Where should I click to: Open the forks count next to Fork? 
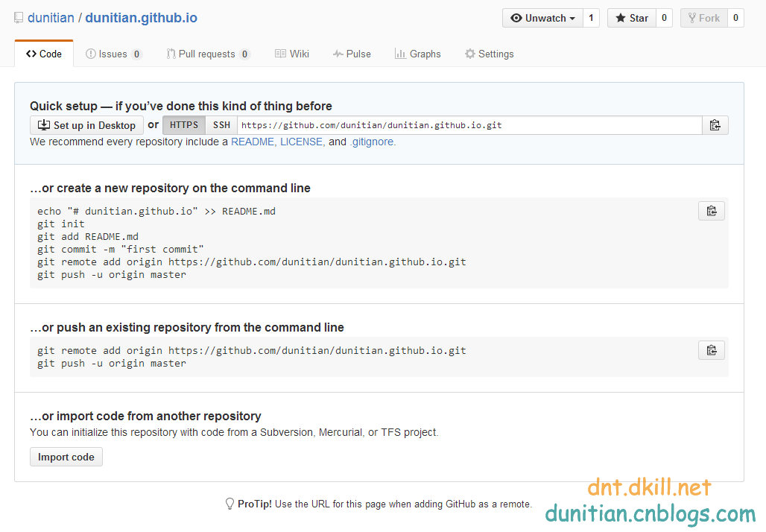[735, 18]
